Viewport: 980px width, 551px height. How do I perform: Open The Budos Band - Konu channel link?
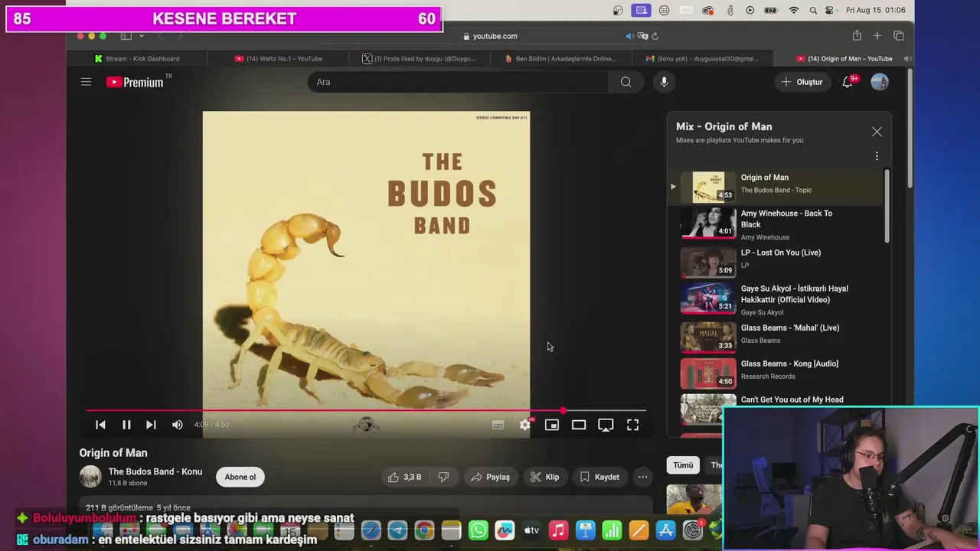(x=155, y=471)
